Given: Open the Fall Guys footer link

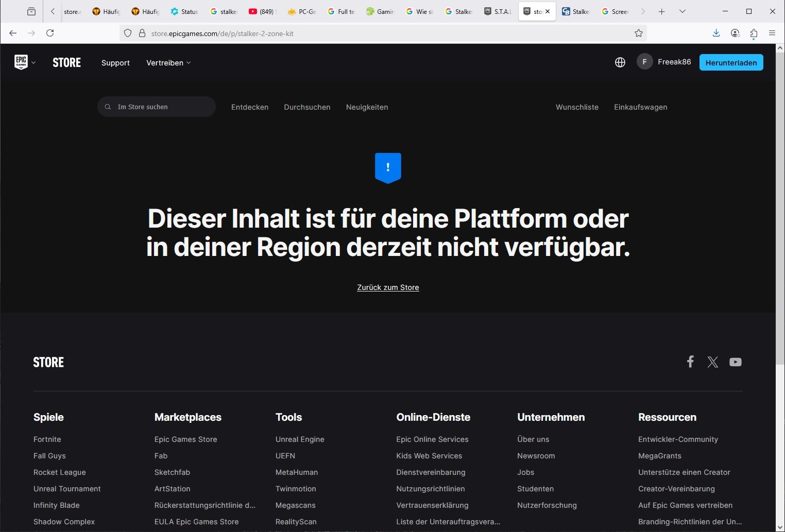Looking at the screenshot, I should (x=49, y=456).
